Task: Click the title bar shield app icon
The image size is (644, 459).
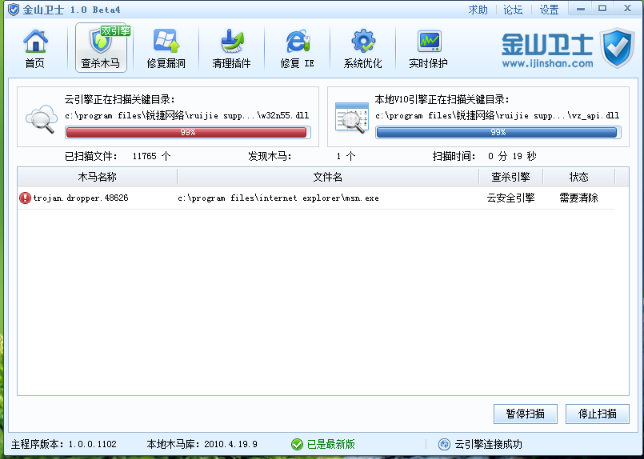Action: point(14,9)
